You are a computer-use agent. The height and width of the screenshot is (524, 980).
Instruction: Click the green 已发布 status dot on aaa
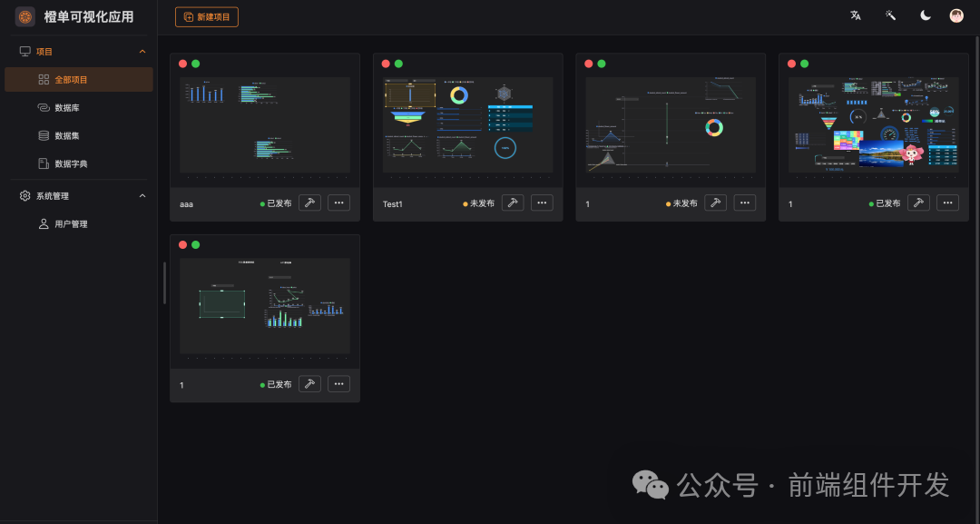[x=263, y=203]
